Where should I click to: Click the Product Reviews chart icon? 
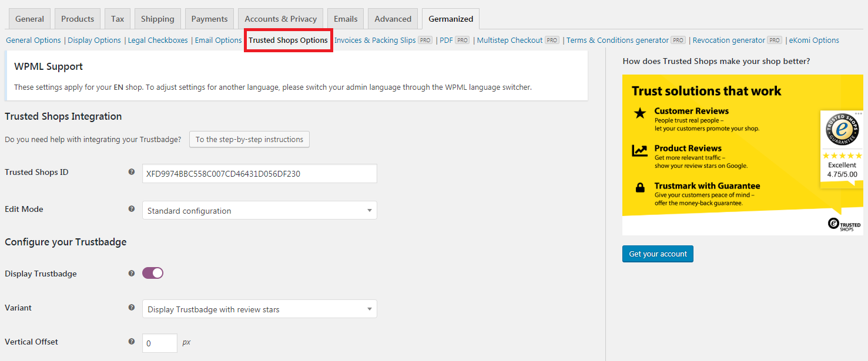click(x=639, y=151)
